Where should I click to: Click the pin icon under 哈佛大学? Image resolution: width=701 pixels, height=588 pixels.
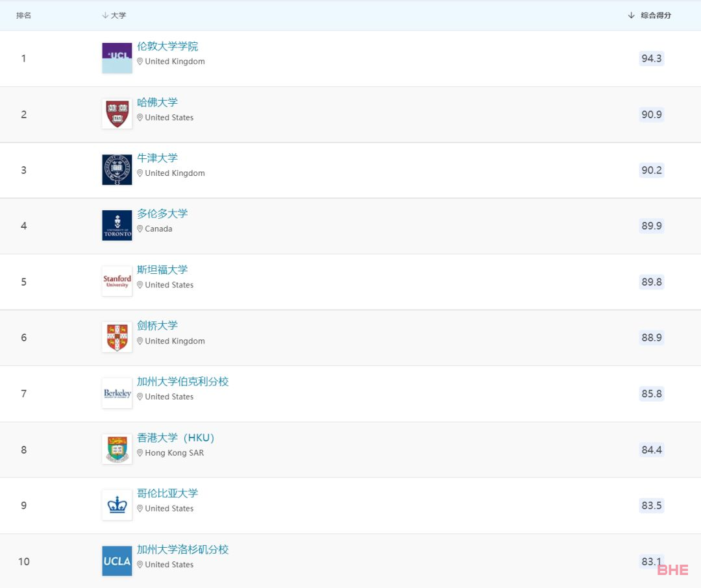tap(140, 117)
